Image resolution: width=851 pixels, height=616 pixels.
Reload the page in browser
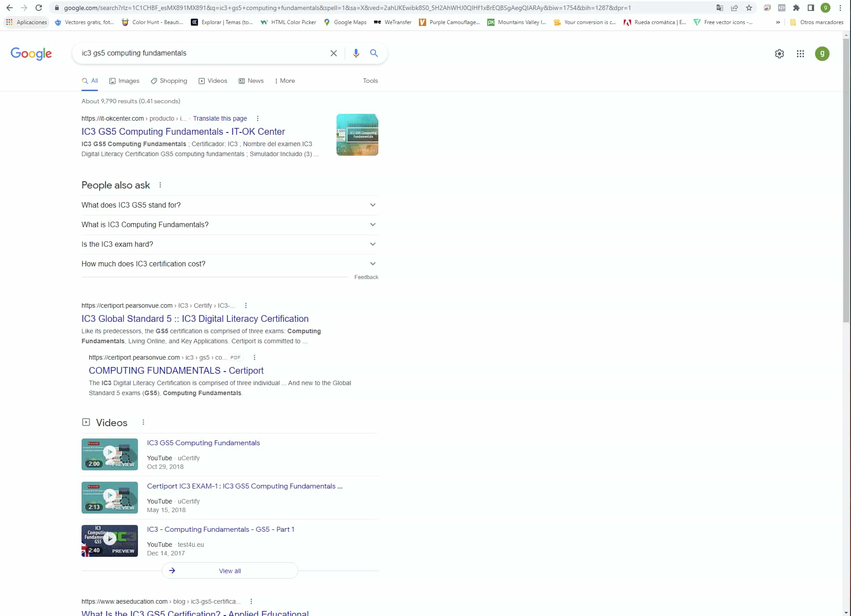tap(39, 8)
